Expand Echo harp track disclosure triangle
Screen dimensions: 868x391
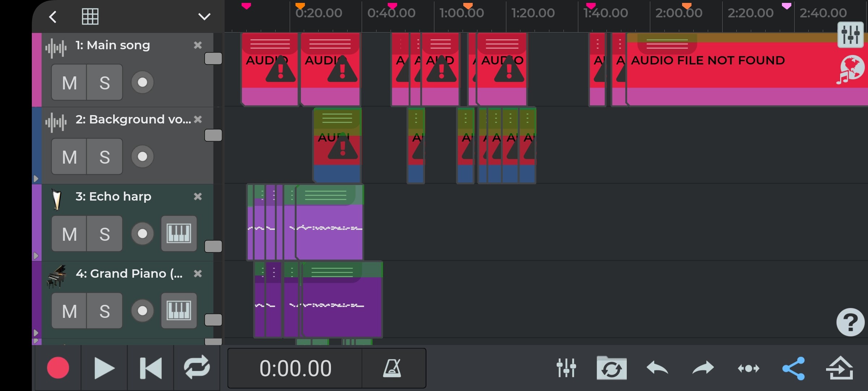36,256
